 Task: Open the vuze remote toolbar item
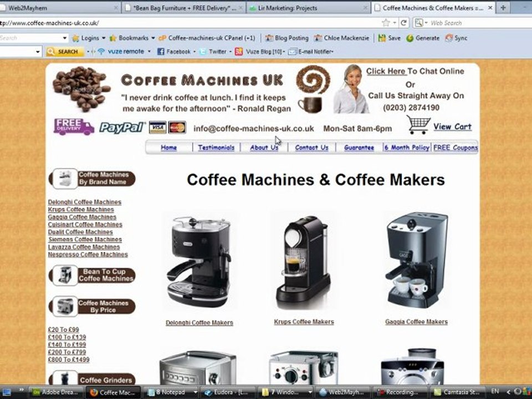pyautogui.click(x=121, y=52)
